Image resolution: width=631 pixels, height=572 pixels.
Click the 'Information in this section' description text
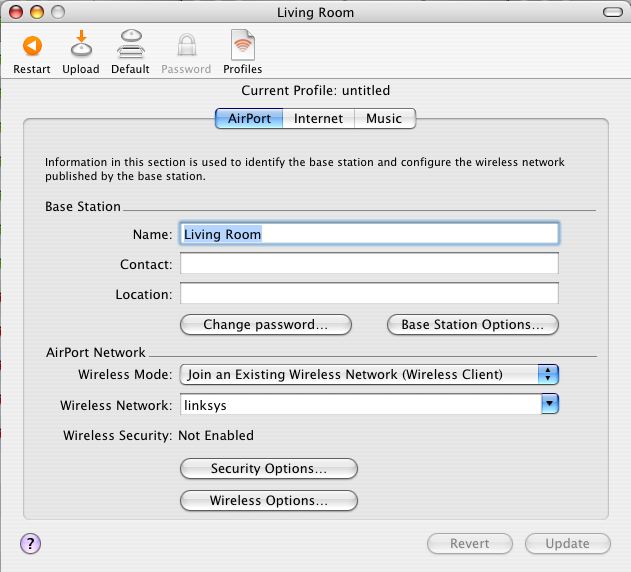(305, 169)
